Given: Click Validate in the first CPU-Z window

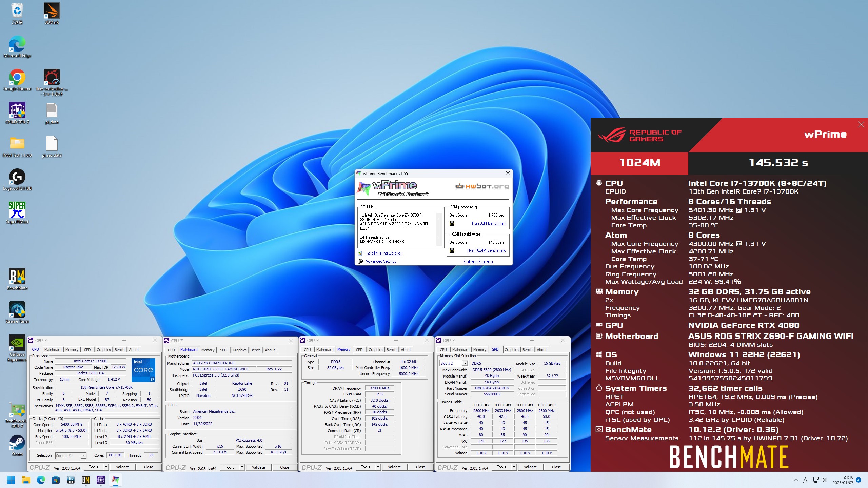Looking at the screenshot, I should (122, 467).
